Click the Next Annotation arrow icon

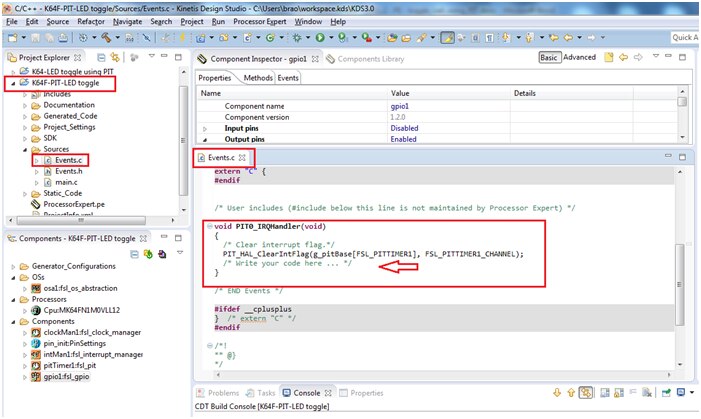[507, 38]
